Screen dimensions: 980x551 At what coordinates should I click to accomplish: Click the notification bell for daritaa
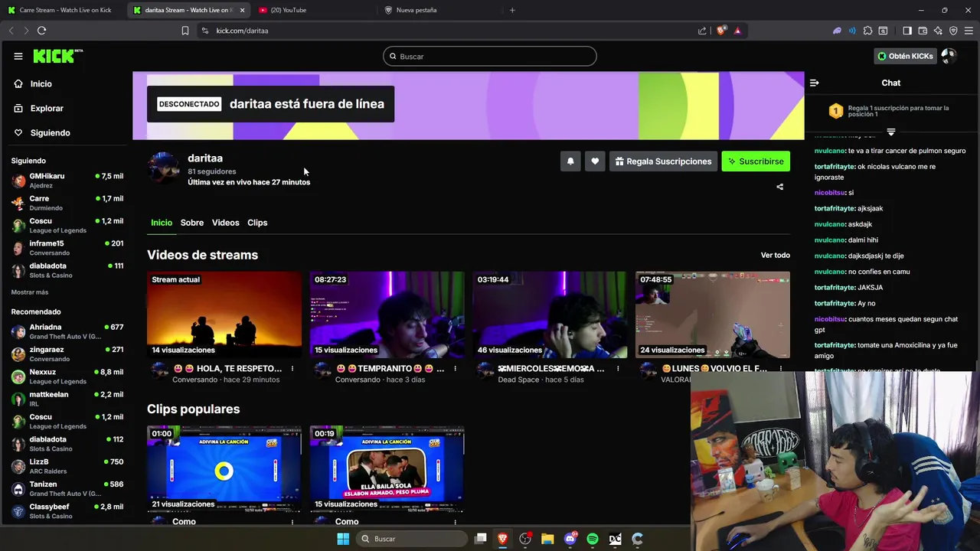tap(570, 161)
